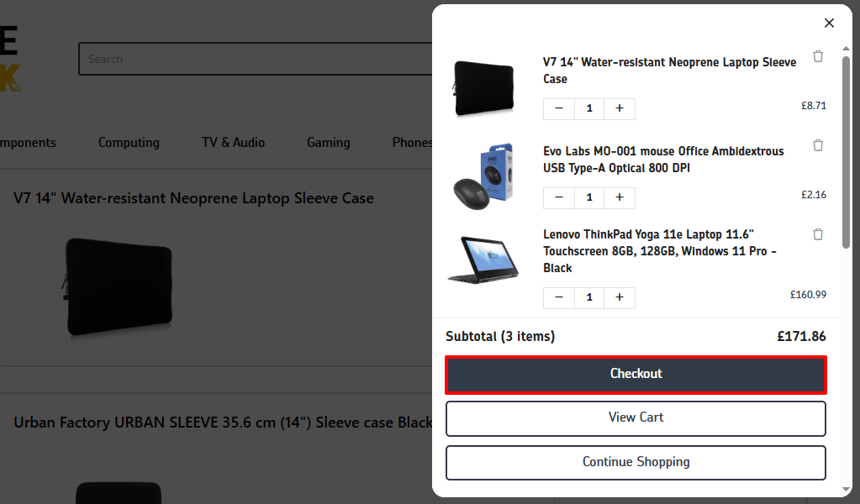The image size is (860, 504).
Task: Click the cart panel scrollbar thumb
Action: (x=846, y=152)
